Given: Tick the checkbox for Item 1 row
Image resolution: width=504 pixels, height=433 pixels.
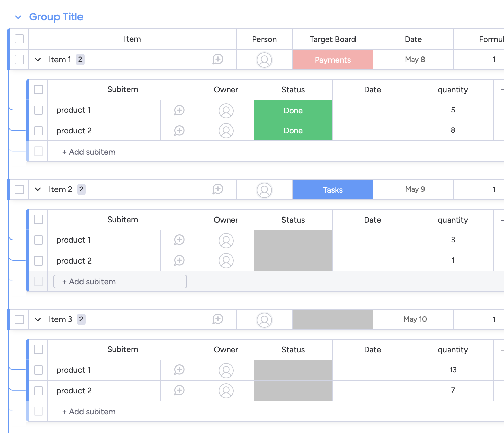Looking at the screenshot, I should point(19,60).
